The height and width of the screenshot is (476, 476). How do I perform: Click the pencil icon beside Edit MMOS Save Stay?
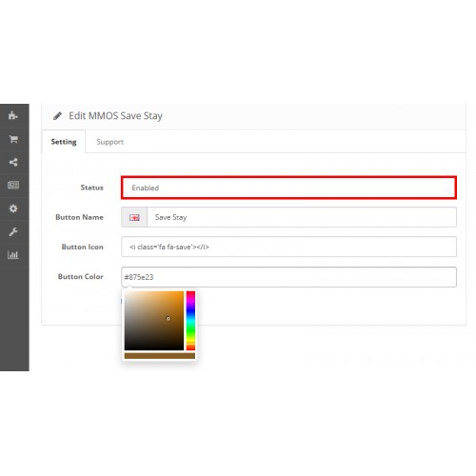57,116
